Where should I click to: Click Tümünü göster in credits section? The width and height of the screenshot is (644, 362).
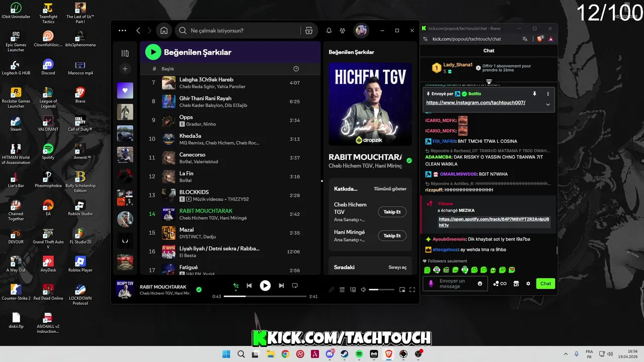pyautogui.click(x=390, y=189)
